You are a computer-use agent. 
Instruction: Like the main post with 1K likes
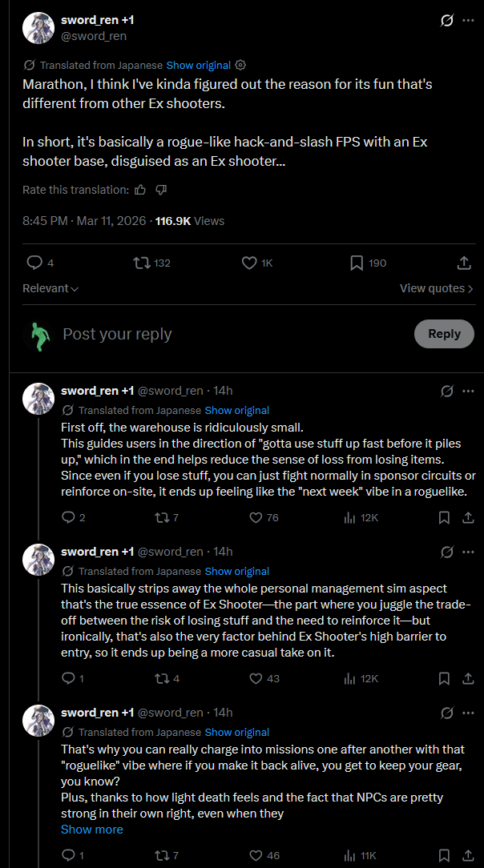pyautogui.click(x=248, y=263)
